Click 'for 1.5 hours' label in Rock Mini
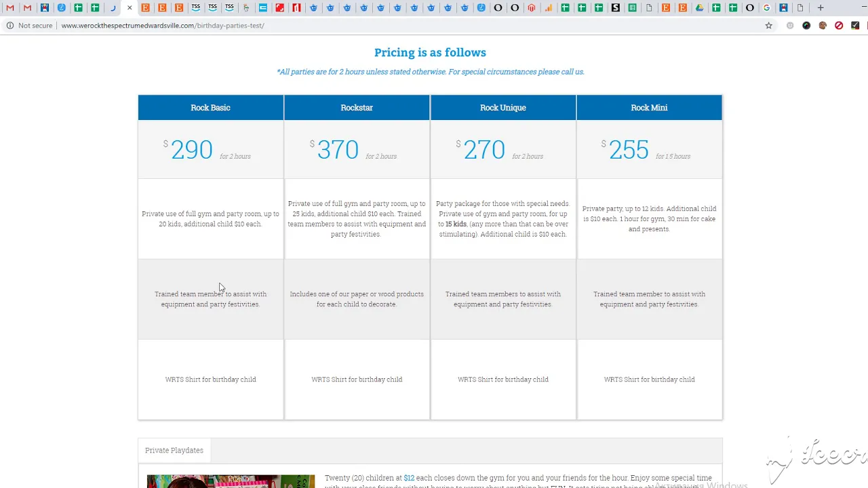This screenshot has height=488, width=868. (x=673, y=157)
